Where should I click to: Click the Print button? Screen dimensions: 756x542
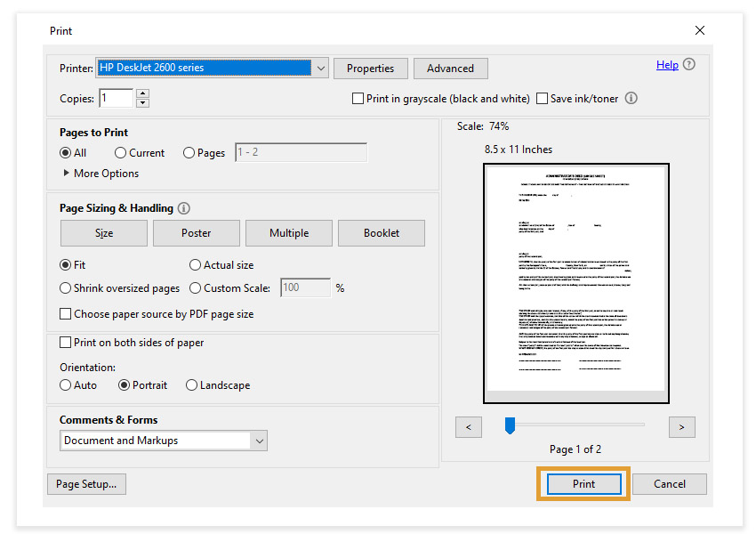pyautogui.click(x=583, y=483)
